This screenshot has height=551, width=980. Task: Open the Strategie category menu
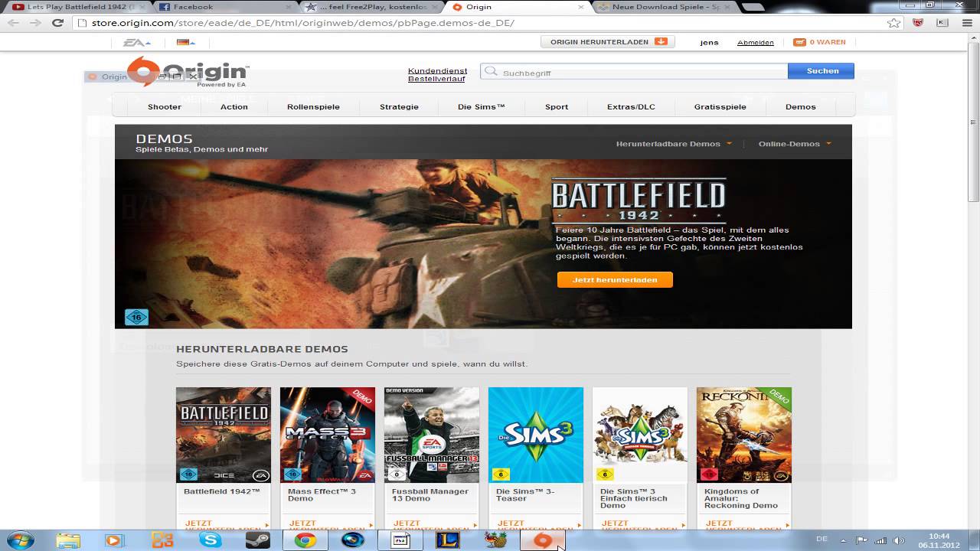pos(399,107)
